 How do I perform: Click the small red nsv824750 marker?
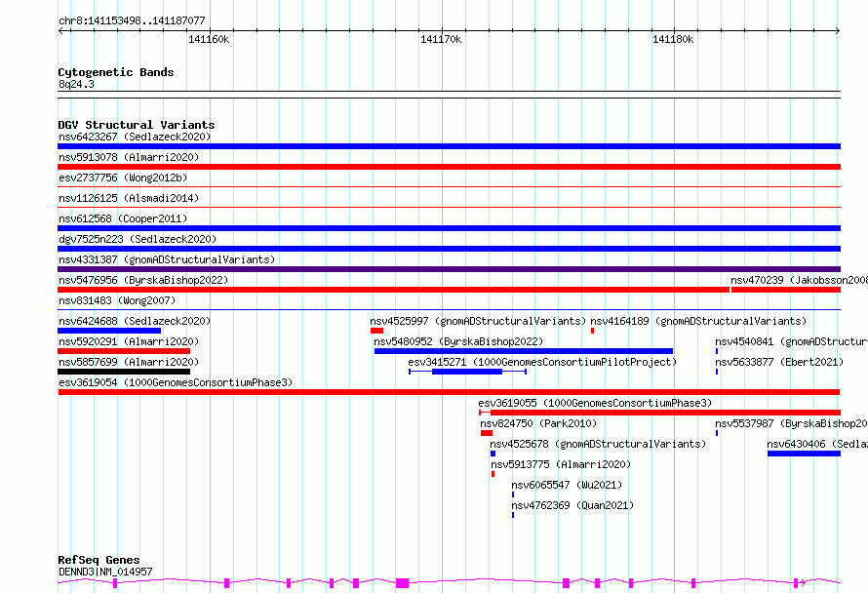coord(487,433)
